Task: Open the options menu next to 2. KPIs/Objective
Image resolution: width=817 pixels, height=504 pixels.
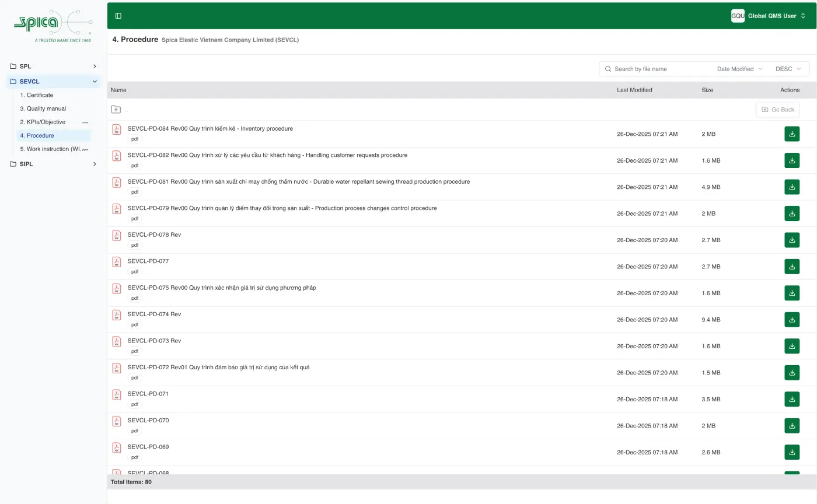Action: click(85, 122)
